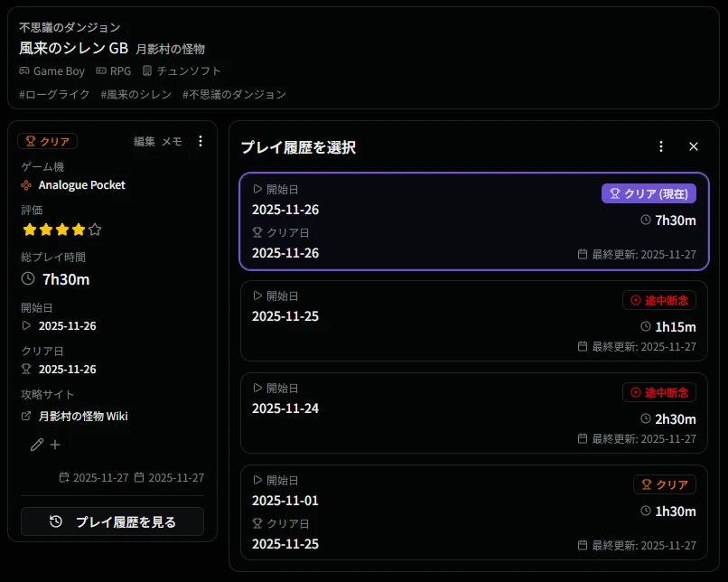Open the three-dot menu in the play history dialog
728x582 pixels.
coord(660,145)
